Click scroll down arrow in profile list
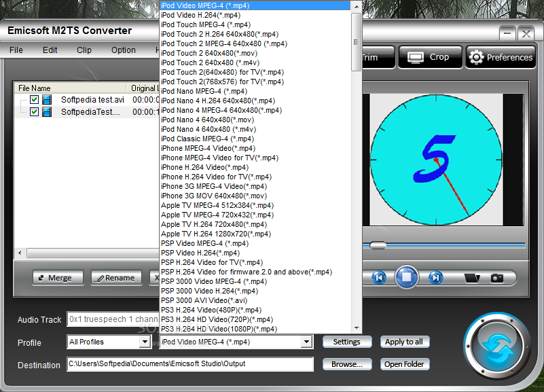The height and width of the screenshot is (392, 544). point(357,328)
